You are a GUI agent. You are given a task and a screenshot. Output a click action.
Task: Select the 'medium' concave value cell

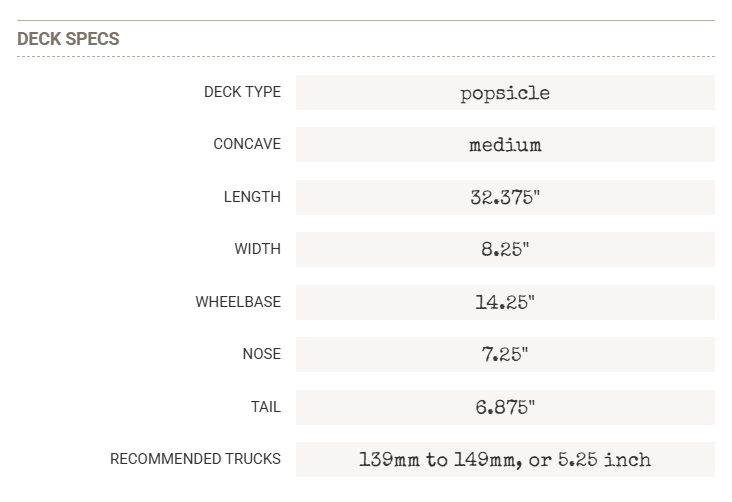[505, 145]
